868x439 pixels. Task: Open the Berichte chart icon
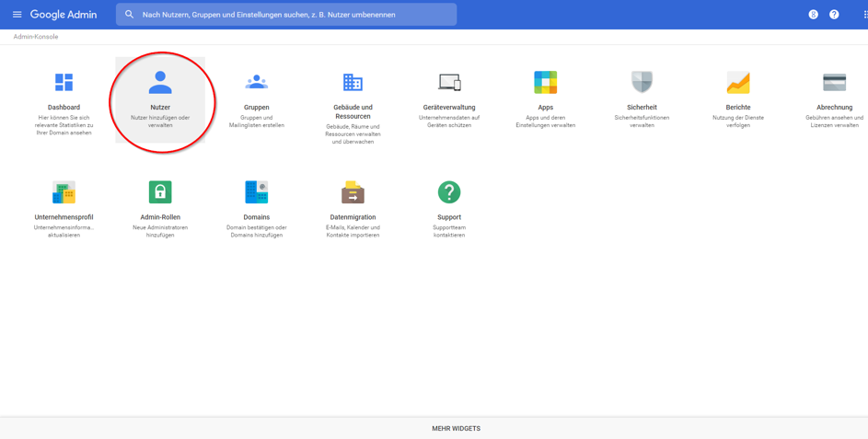pos(738,82)
